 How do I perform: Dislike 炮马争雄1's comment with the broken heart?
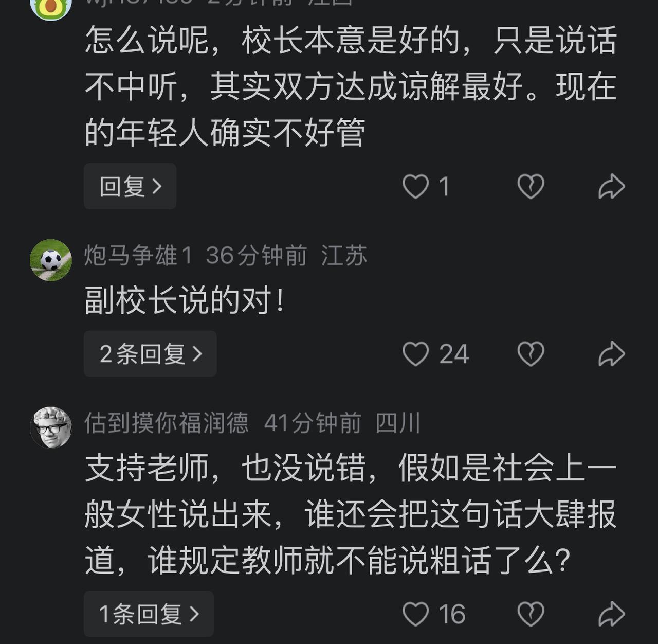(x=531, y=354)
